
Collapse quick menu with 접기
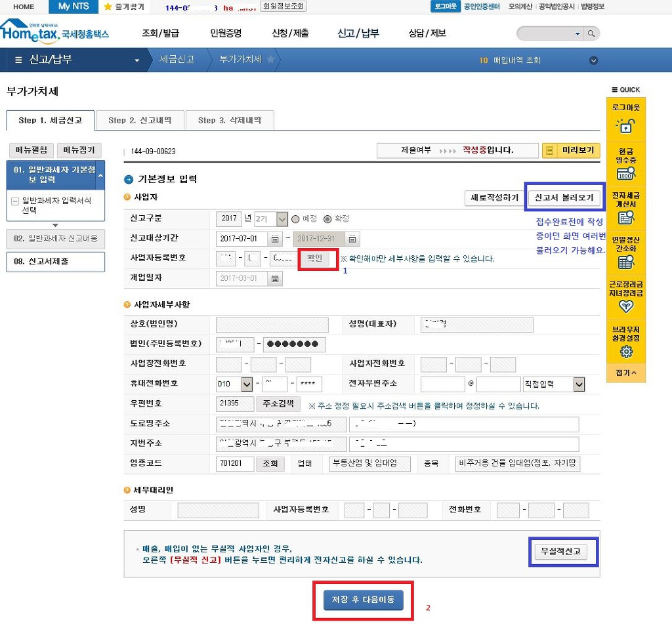(x=625, y=373)
